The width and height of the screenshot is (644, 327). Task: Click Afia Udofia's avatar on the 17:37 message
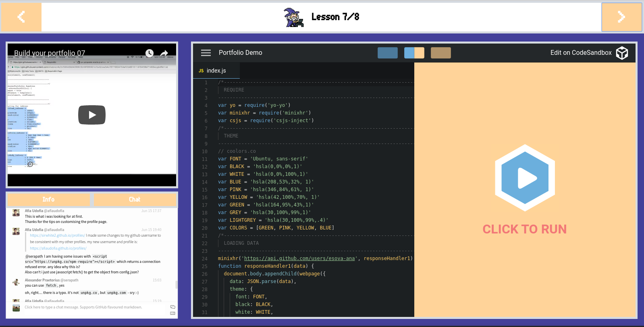(16, 213)
